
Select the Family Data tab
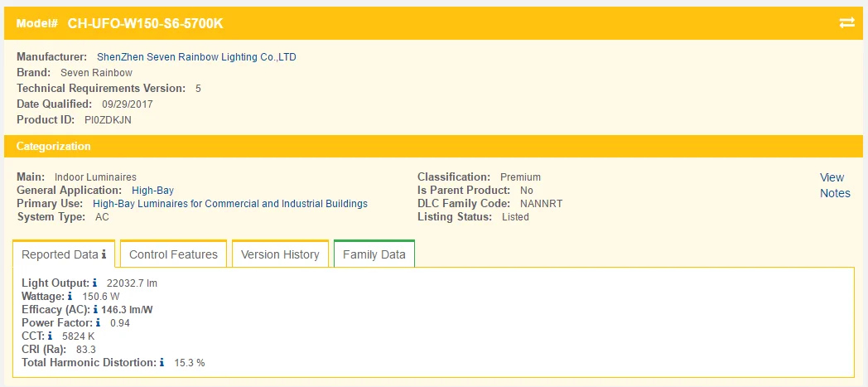[x=374, y=254]
